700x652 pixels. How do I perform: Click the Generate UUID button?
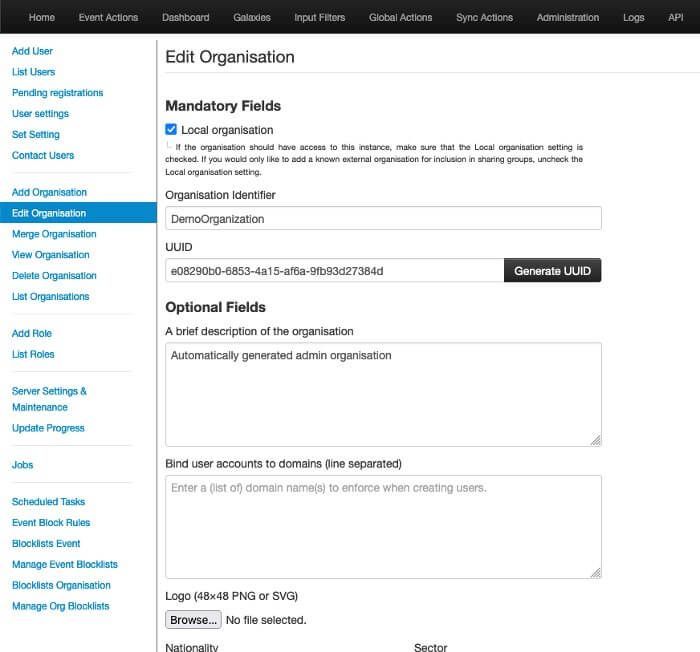[552, 271]
